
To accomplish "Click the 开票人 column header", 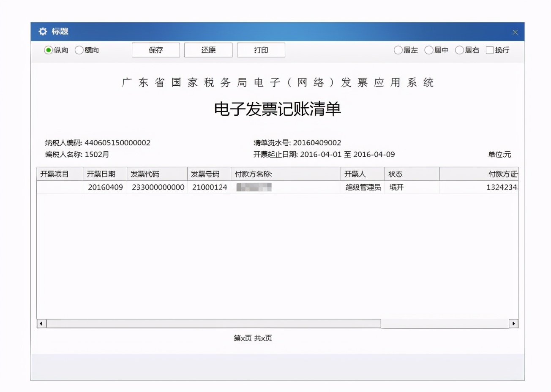I will click(361, 174).
